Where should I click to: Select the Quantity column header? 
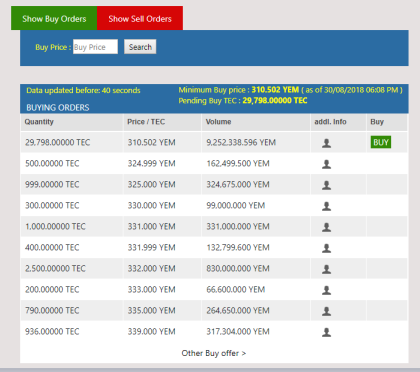coord(72,122)
